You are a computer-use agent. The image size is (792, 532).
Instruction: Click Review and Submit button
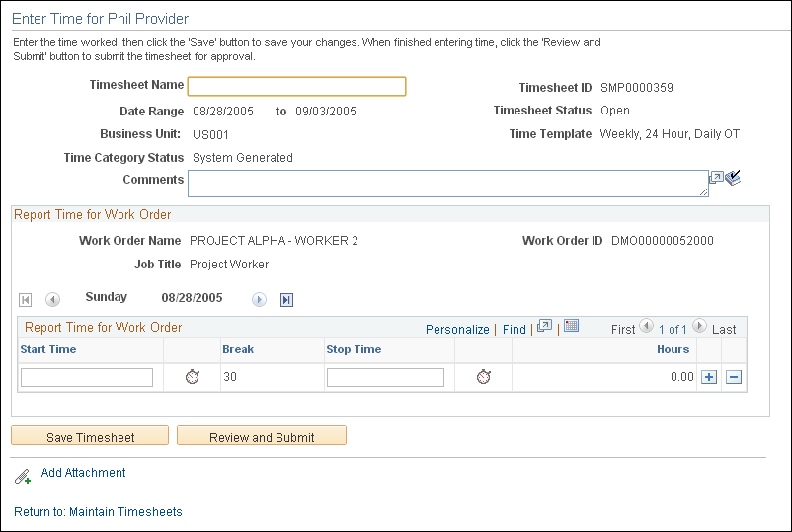(x=262, y=435)
